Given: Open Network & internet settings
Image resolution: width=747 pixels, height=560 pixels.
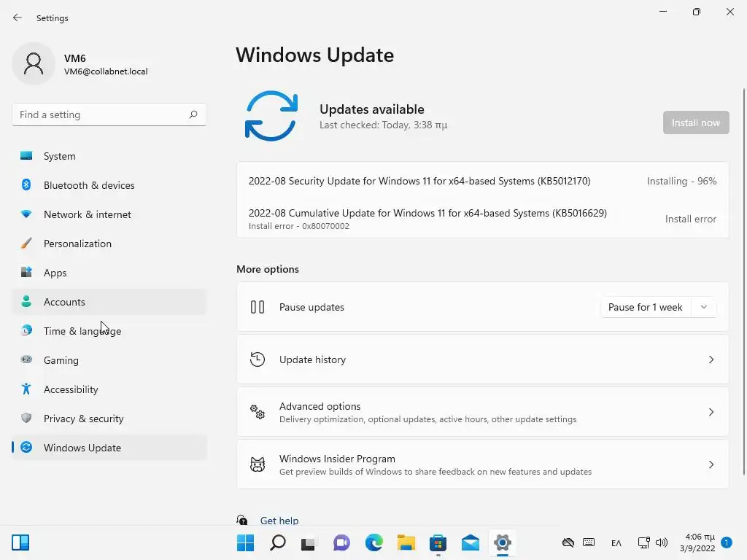Looking at the screenshot, I should [x=109, y=214].
